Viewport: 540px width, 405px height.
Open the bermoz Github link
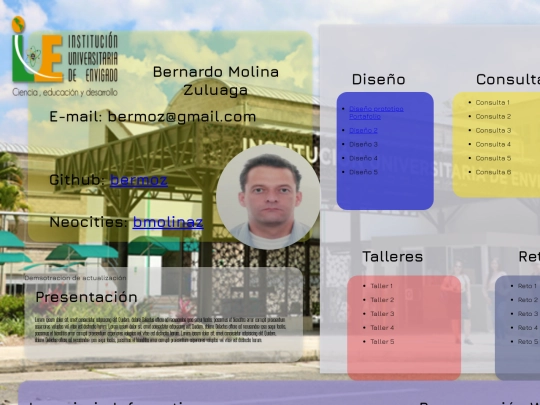tap(139, 180)
